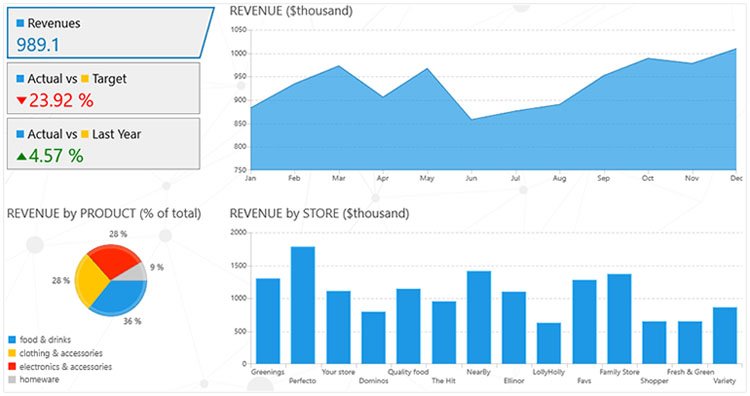Click the Mar label on the revenue axis
750x396 pixels.
pos(339,178)
